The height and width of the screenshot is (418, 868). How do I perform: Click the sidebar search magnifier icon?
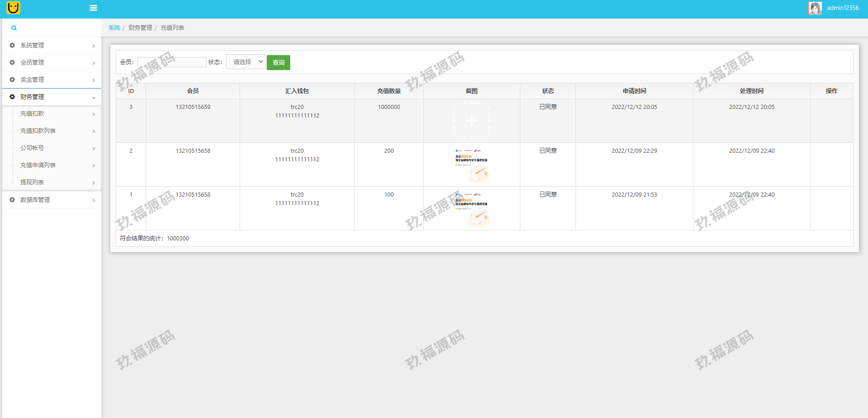pos(14,28)
